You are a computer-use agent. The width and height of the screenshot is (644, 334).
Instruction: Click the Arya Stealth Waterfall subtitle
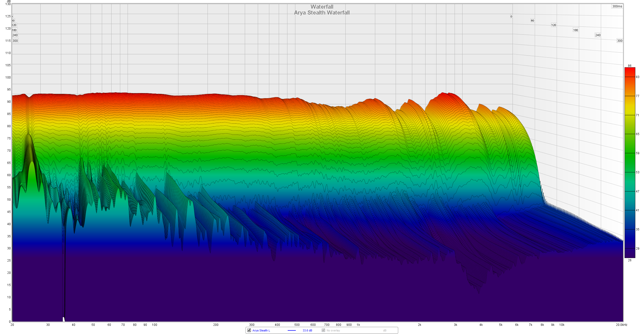click(322, 13)
